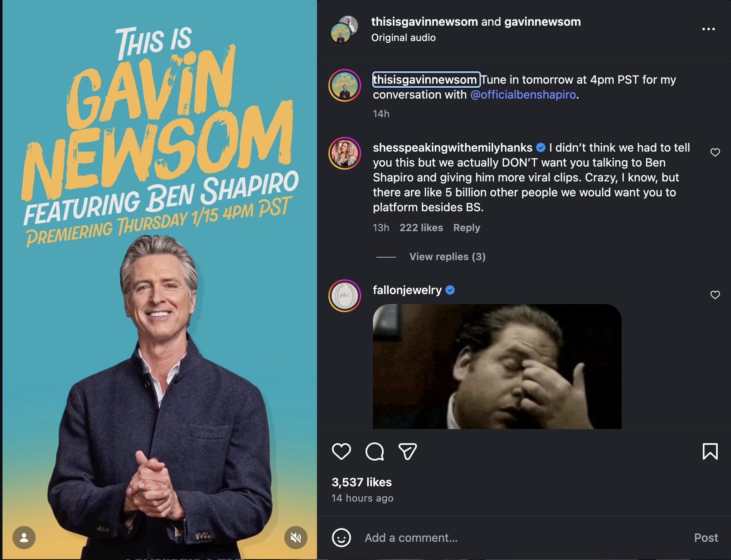This screenshot has width=731, height=560.
Task: Reply to shesspeakingwithemilyhanks comment
Action: pos(467,228)
